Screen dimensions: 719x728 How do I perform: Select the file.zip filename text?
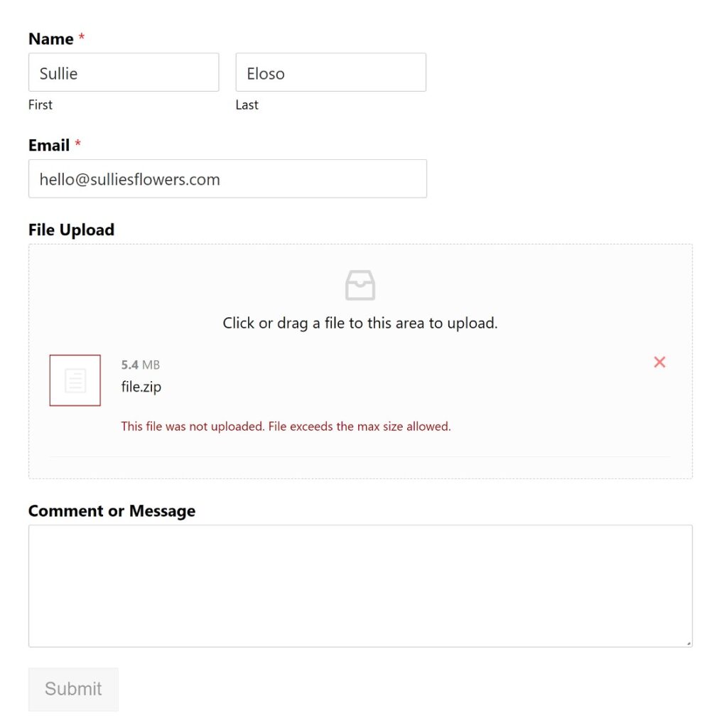click(141, 387)
